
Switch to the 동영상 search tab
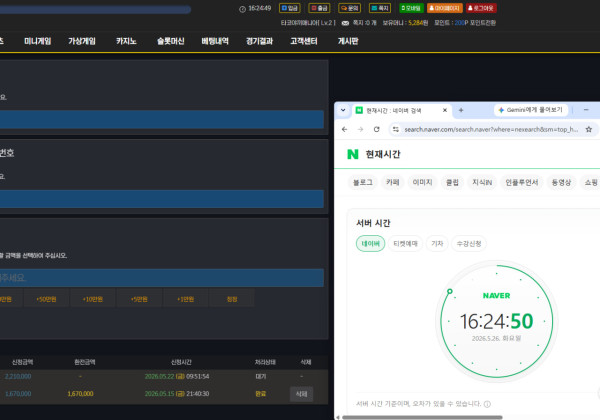(x=561, y=182)
